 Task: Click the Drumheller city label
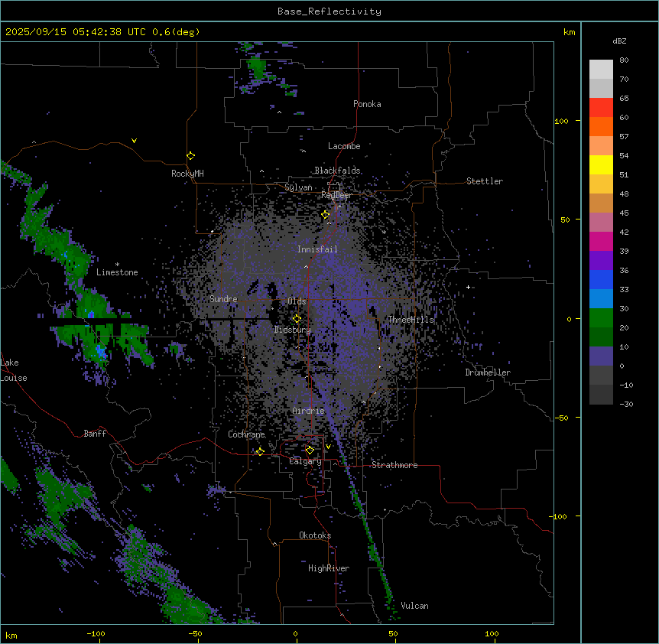click(488, 372)
